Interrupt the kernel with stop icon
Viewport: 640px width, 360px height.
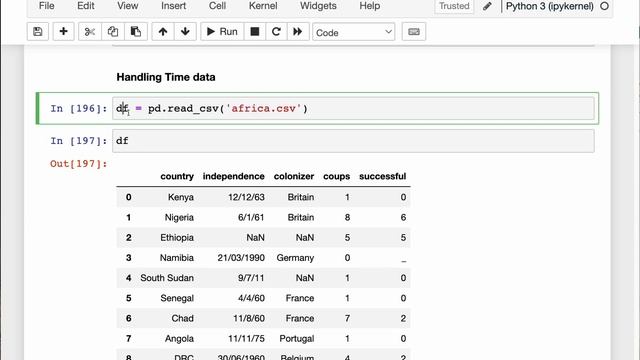pyautogui.click(x=255, y=32)
